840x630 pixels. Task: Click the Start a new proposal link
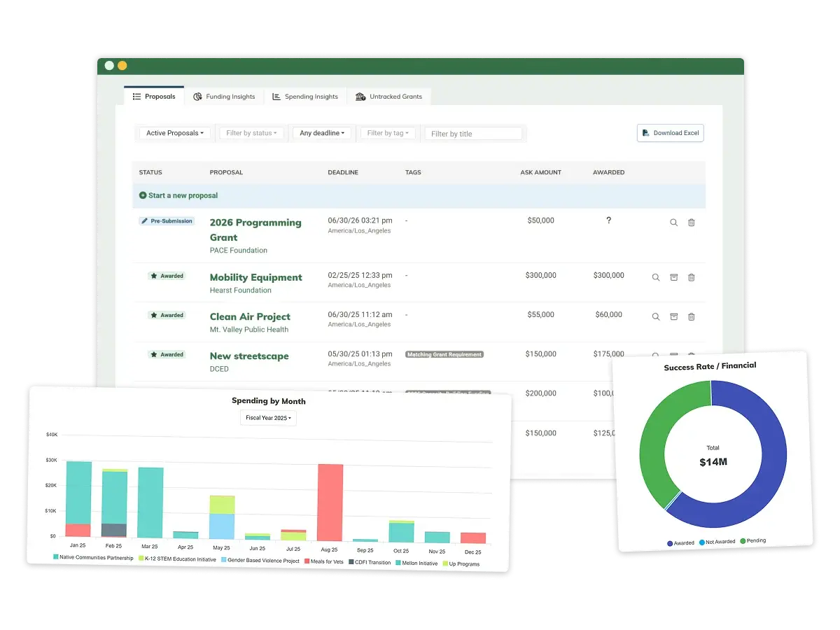[x=183, y=195]
